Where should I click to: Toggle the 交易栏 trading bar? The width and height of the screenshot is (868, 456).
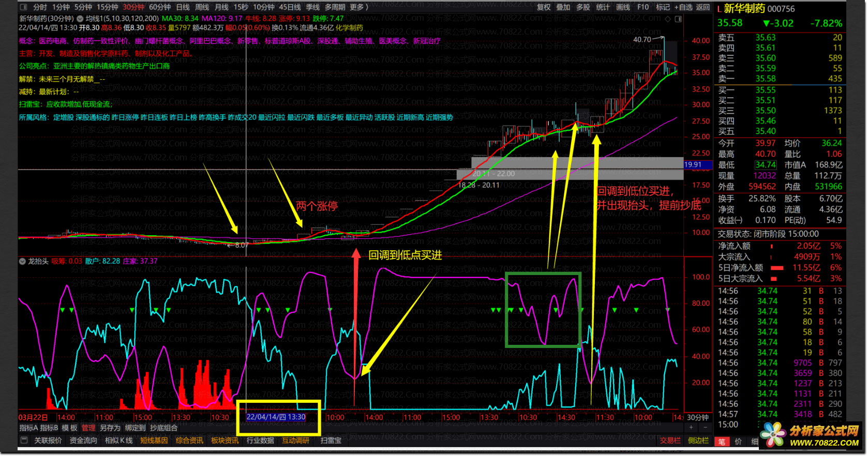click(670, 440)
